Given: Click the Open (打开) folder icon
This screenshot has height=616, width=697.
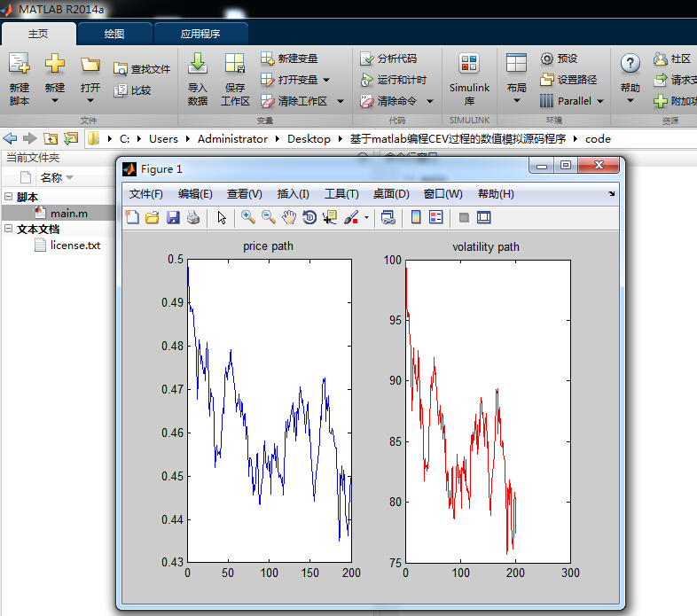Looking at the screenshot, I should pos(90,65).
